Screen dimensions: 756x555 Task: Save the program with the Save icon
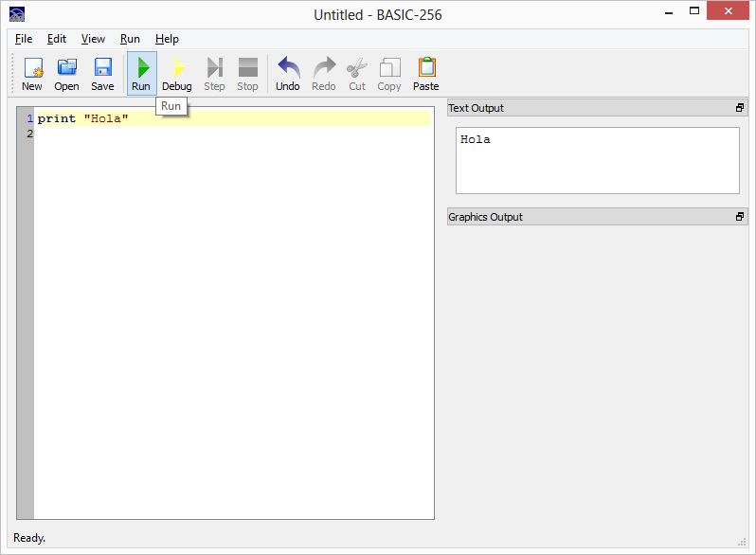(x=102, y=73)
